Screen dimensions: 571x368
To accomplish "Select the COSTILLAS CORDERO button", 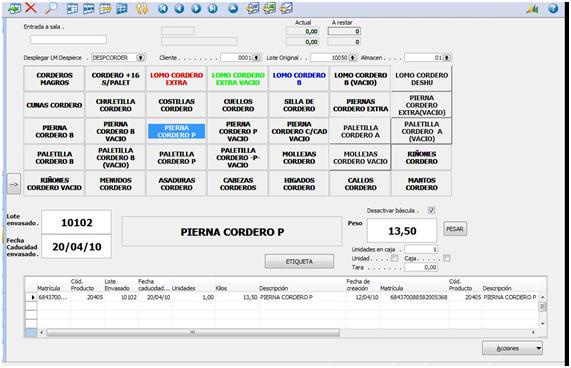I will pos(177,105).
